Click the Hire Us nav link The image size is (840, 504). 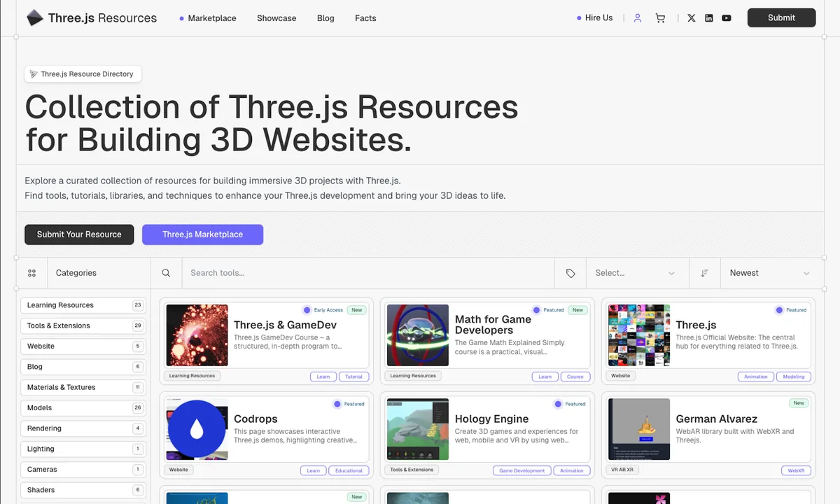(598, 18)
